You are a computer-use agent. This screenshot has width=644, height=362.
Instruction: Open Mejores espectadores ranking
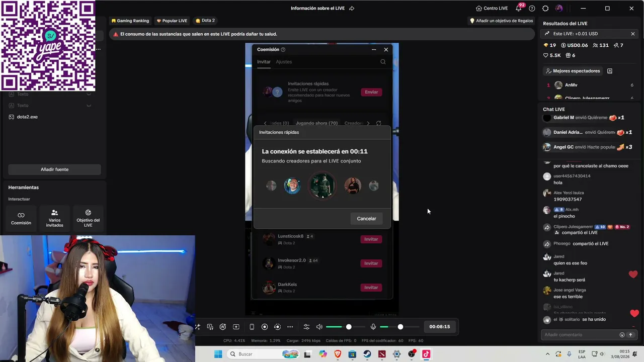point(573,71)
